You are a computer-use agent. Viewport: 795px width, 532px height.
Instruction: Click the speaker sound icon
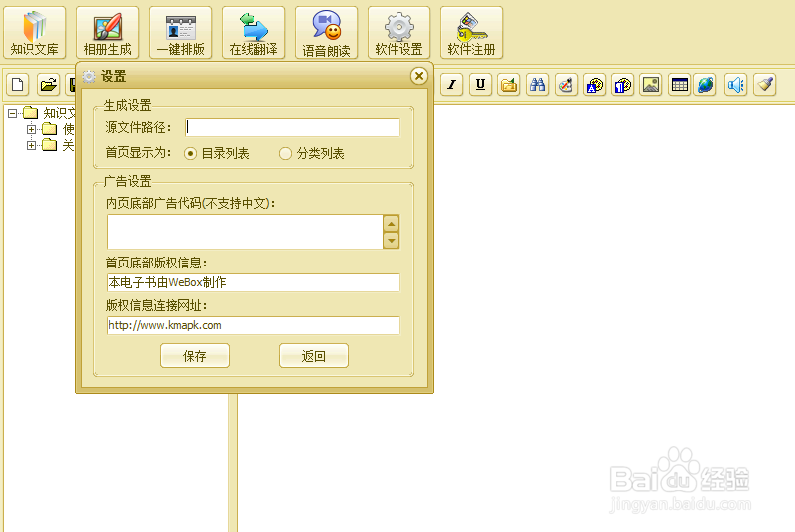pos(736,85)
